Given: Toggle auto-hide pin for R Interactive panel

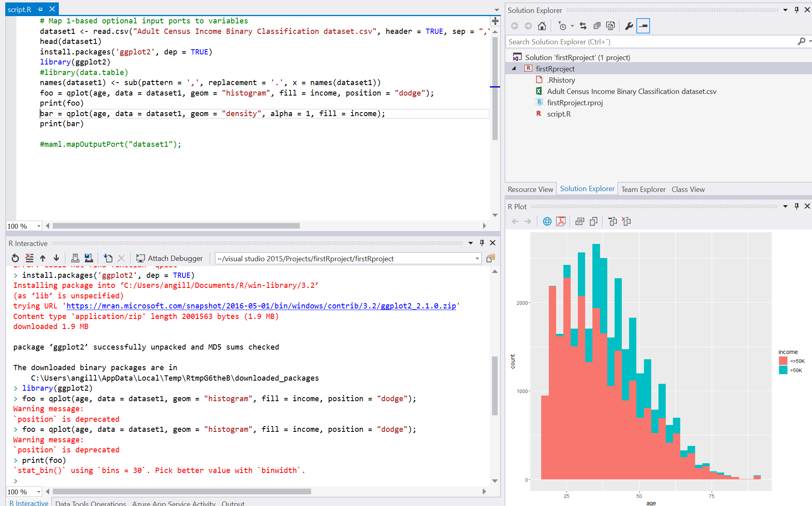Looking at the screenshot, I should [482, 243].
